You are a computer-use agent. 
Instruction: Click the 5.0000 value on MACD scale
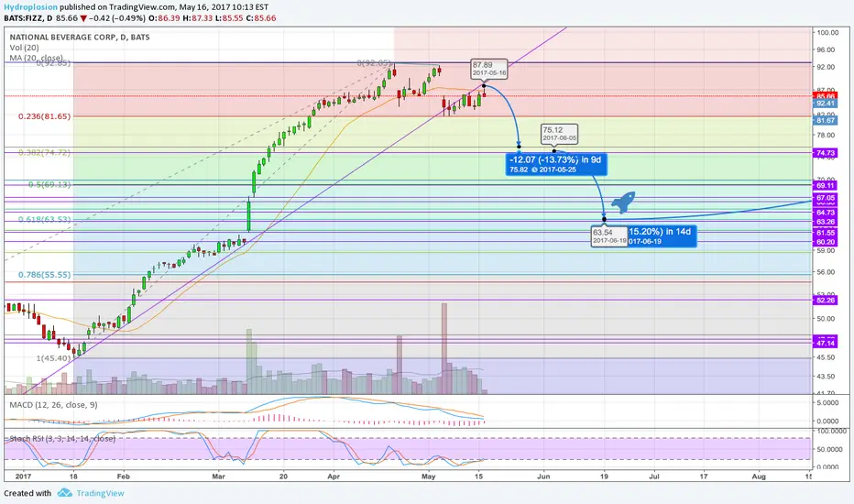tap(827, 402)
